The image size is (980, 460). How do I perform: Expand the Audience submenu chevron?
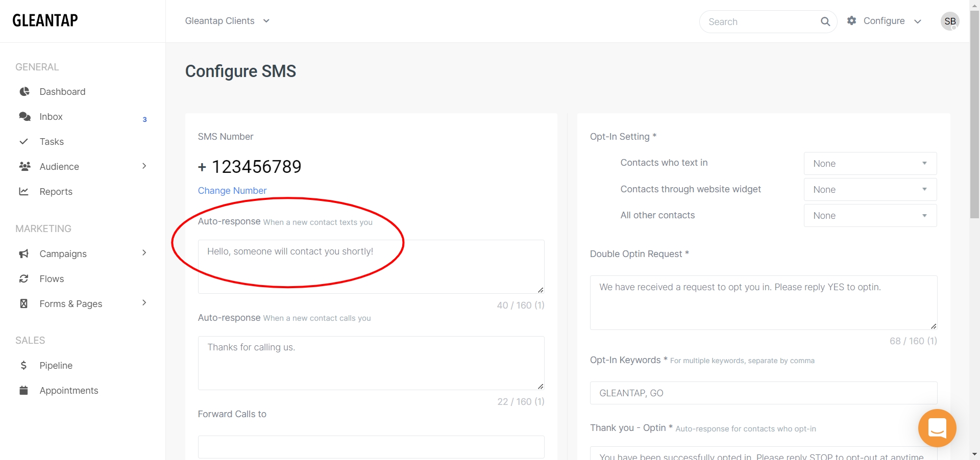click(x=144, y=166)
